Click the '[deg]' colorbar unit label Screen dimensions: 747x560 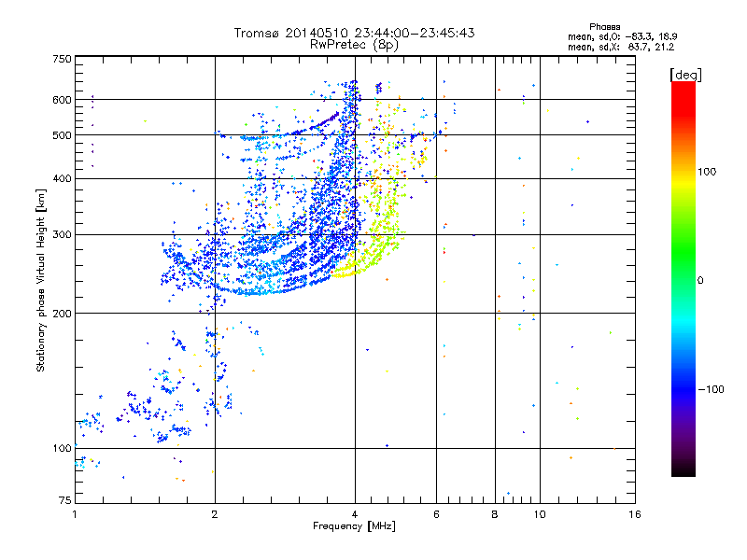coord(685,75)
